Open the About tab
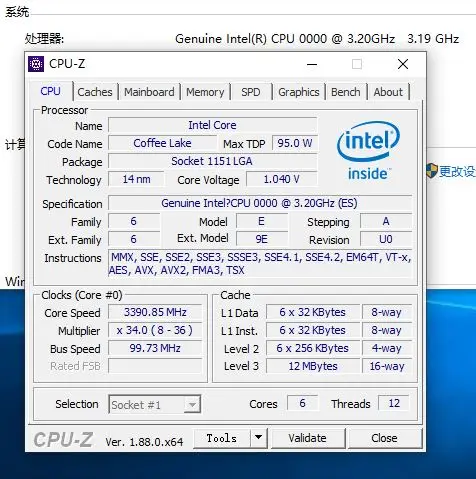The image size is (476, 479). [388, 92]
